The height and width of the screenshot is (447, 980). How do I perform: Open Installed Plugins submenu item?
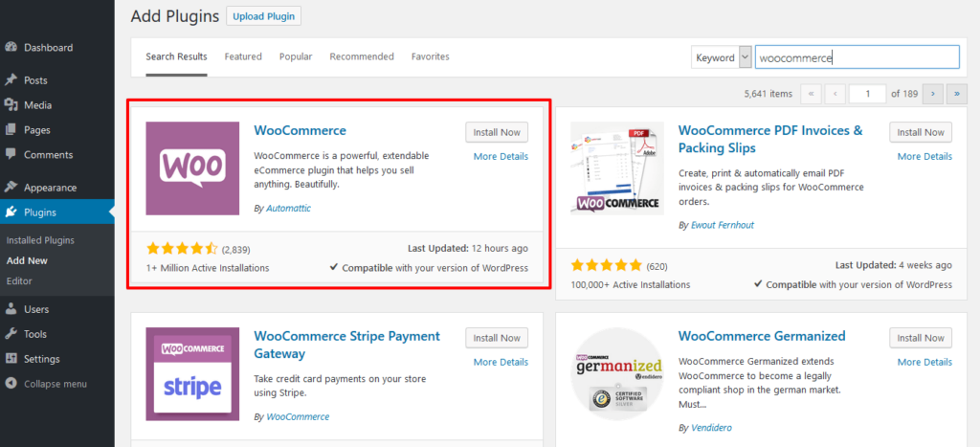40,240
